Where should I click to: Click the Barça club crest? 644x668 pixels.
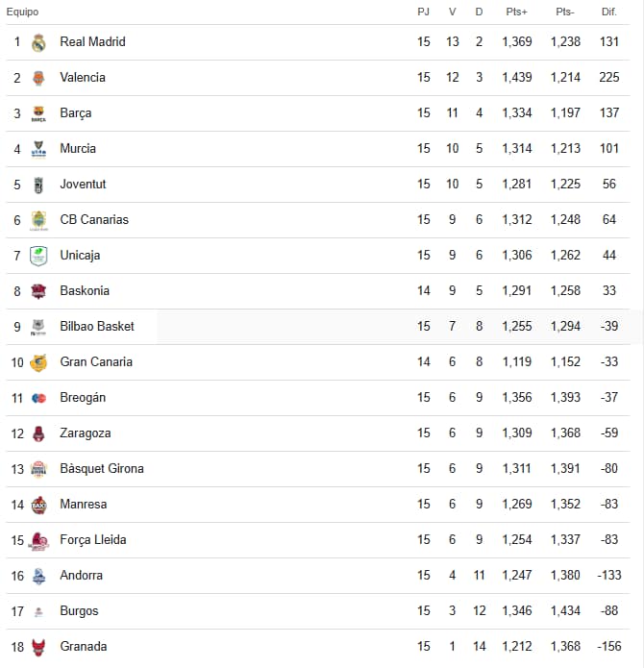(x=38, y=113)
